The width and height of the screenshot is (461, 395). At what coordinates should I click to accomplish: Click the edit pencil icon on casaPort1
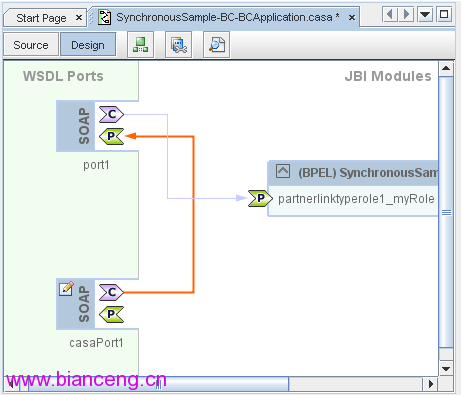(66, 288)
